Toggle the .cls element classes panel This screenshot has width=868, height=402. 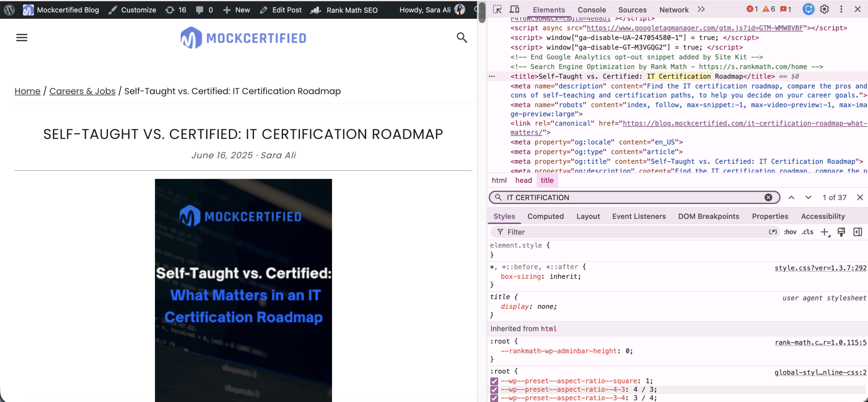(x=808, y=232)
